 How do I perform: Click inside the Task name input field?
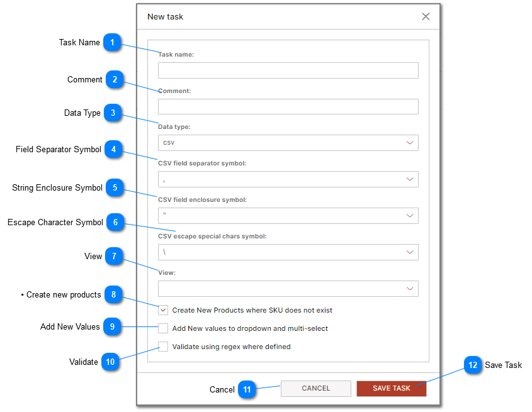[288, 70]
